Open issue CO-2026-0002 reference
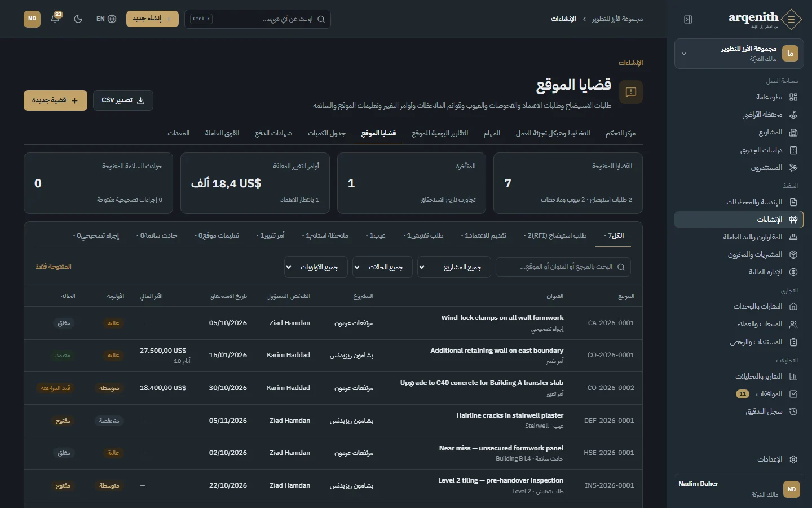The image size is (812, 508). point(611,388)
